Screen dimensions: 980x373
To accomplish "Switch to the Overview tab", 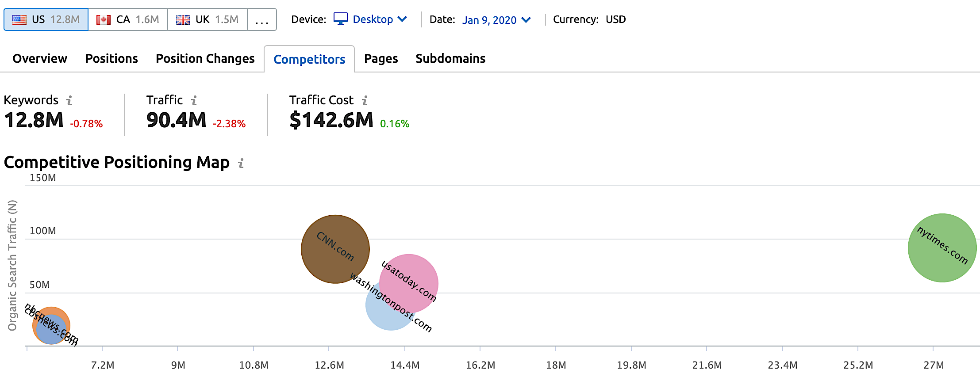I will pos(40,58).
